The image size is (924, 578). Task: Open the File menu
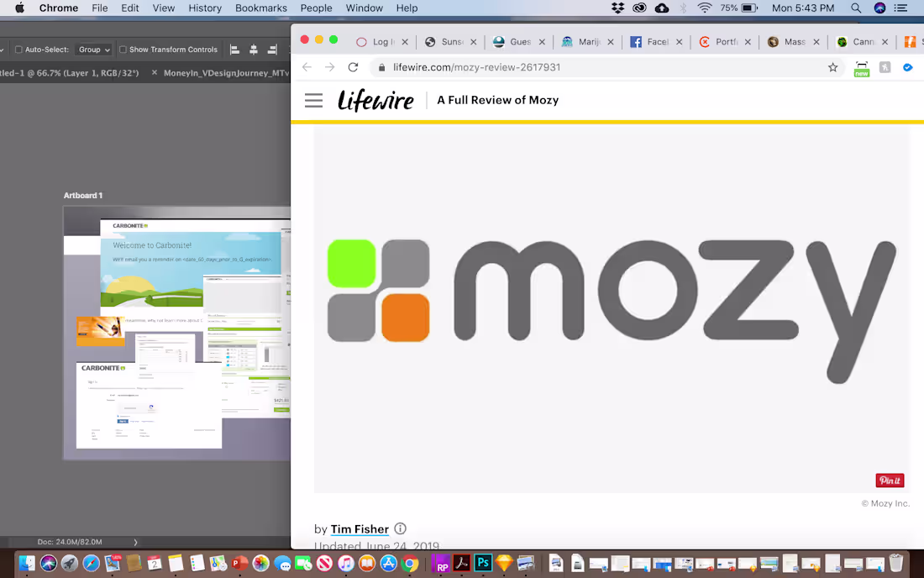(x=100, y=8)
